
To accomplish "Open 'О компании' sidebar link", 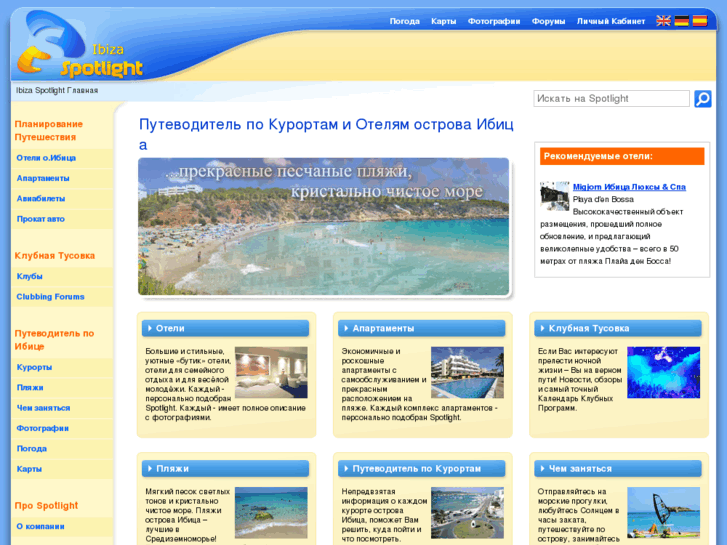I will (x=62, y=527).
